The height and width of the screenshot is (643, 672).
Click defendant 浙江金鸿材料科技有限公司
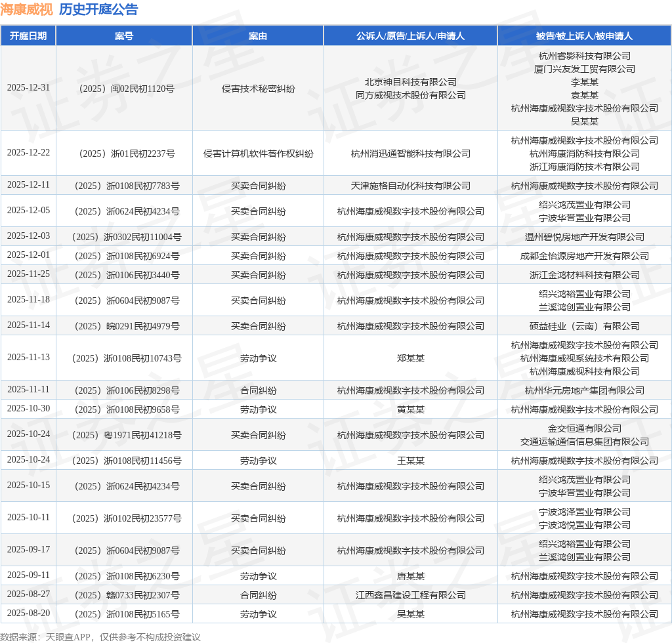[x=584, y=275]
